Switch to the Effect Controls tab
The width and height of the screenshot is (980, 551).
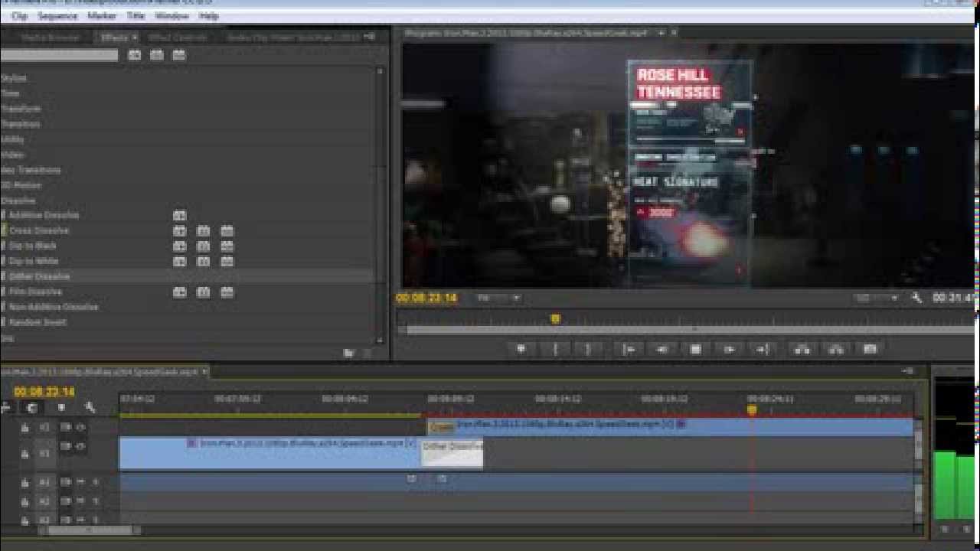pos(178,37)
